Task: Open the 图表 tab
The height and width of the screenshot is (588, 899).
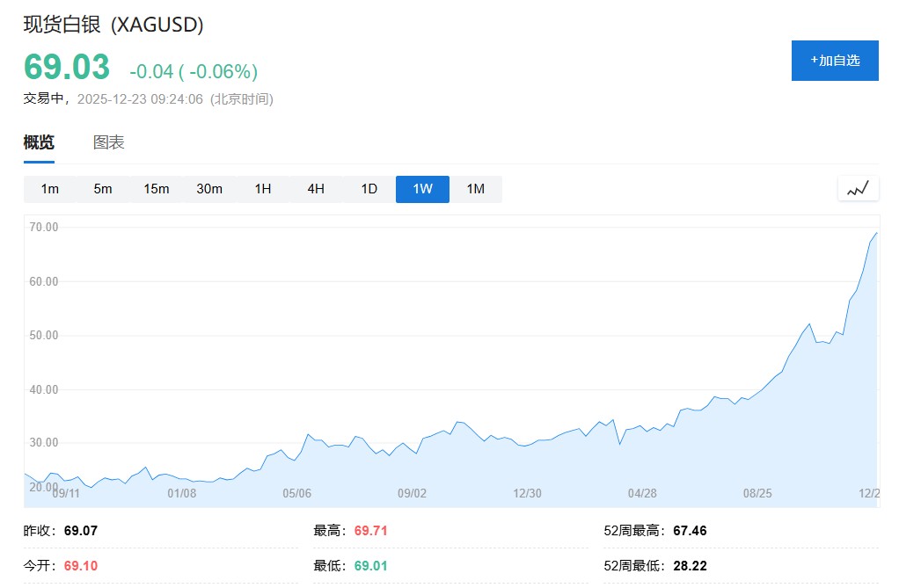Action: 109,142
